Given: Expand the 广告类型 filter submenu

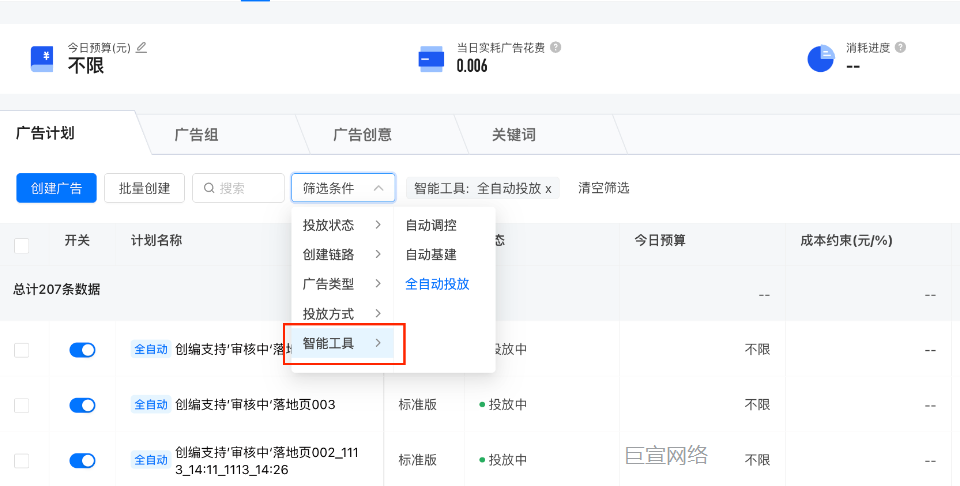Looking at the screenshot, I should 342,284.
